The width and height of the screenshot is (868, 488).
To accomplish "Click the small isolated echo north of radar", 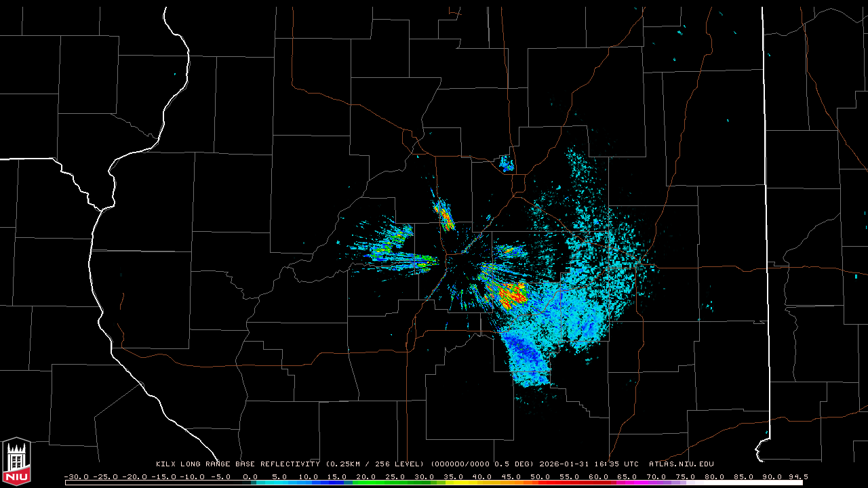I will click(506, 163).
